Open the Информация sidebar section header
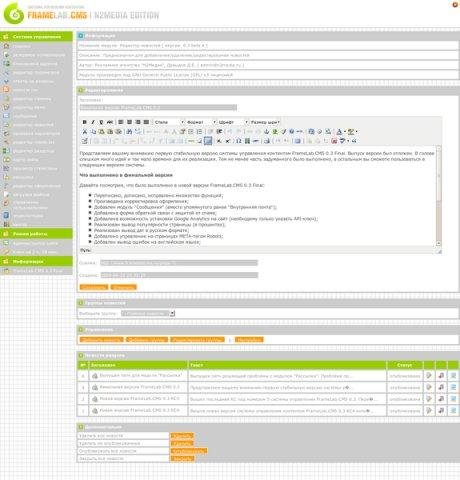Screen dimensions: 460x480 click(36, 262)
